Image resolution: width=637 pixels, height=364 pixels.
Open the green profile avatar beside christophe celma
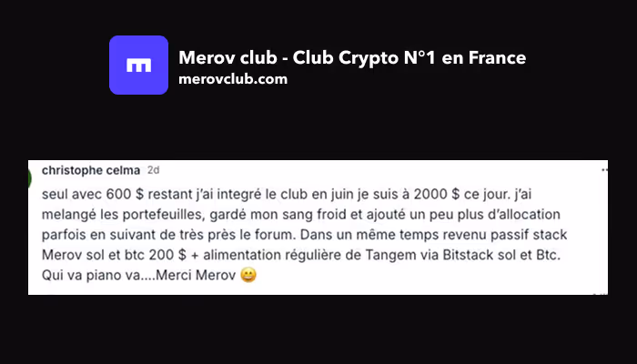click(30, 178)
